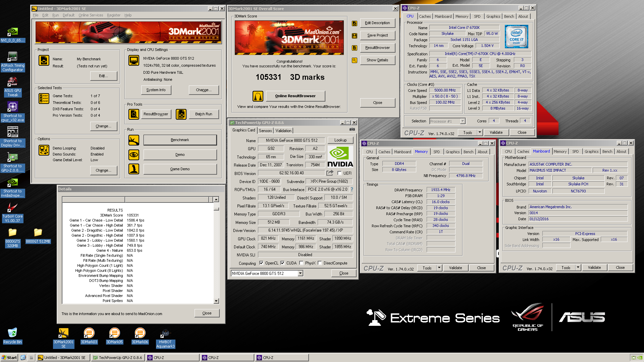
Task: Click the System Info button
Action: (x=156, y=90)
